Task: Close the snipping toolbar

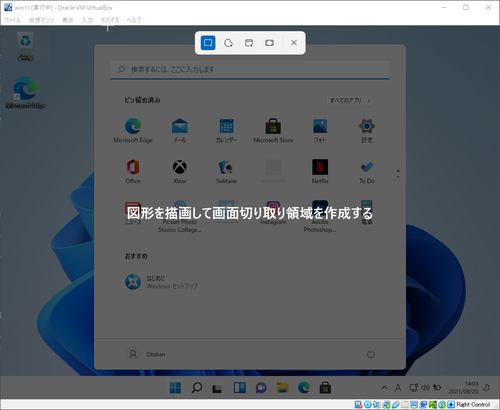Action: coord(294,43)
